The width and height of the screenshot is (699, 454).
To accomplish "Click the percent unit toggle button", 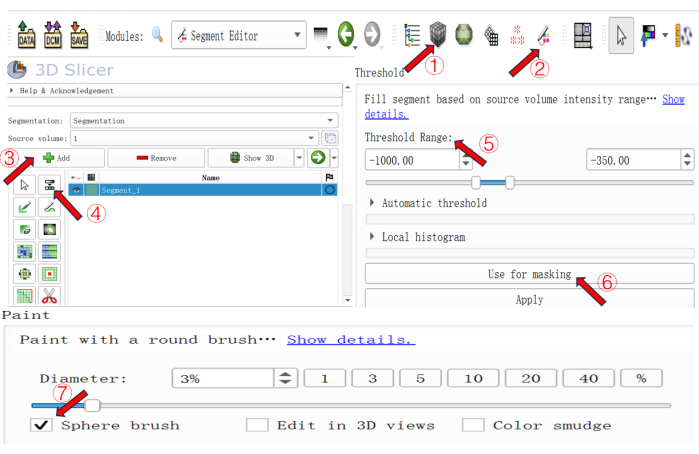I will pos(641,378).
